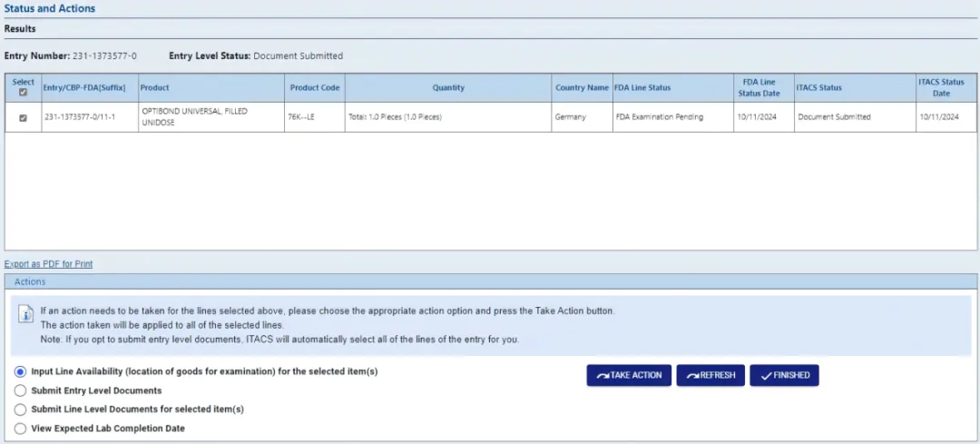Pick View Expected Lab Completion Date option
Image resolution: width=980 pixels, height=444 pixels.
coord(20,429)
